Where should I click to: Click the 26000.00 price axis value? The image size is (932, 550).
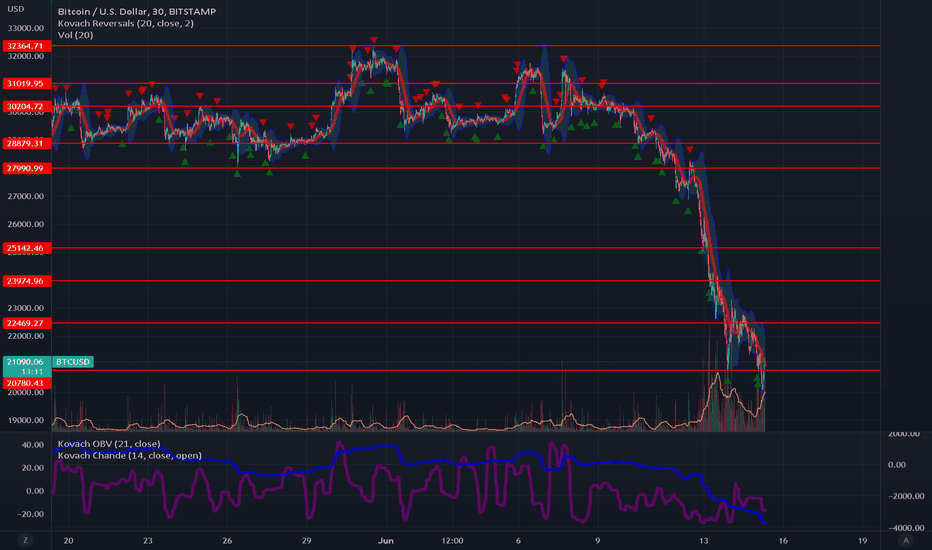click(26, 224)
